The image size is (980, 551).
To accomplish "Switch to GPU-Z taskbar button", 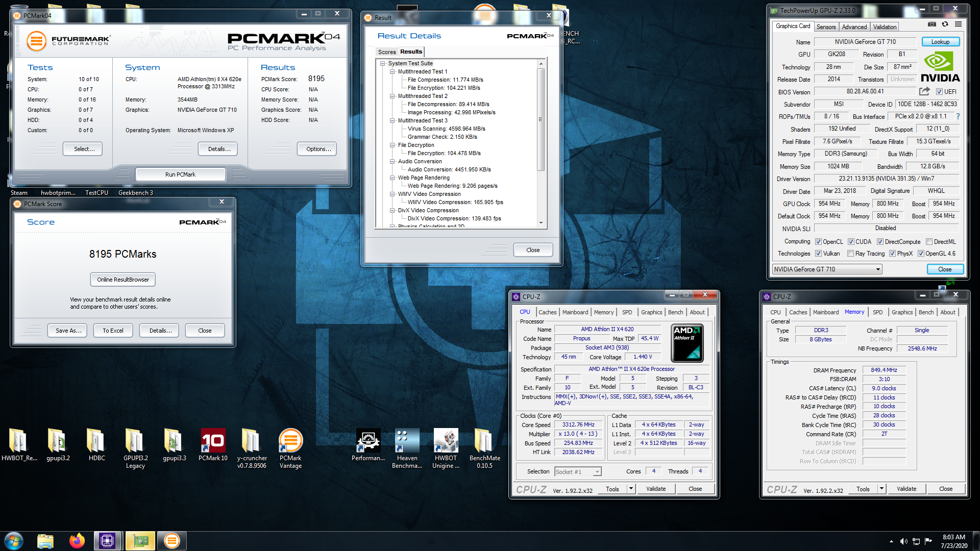I will click(140, 541).
